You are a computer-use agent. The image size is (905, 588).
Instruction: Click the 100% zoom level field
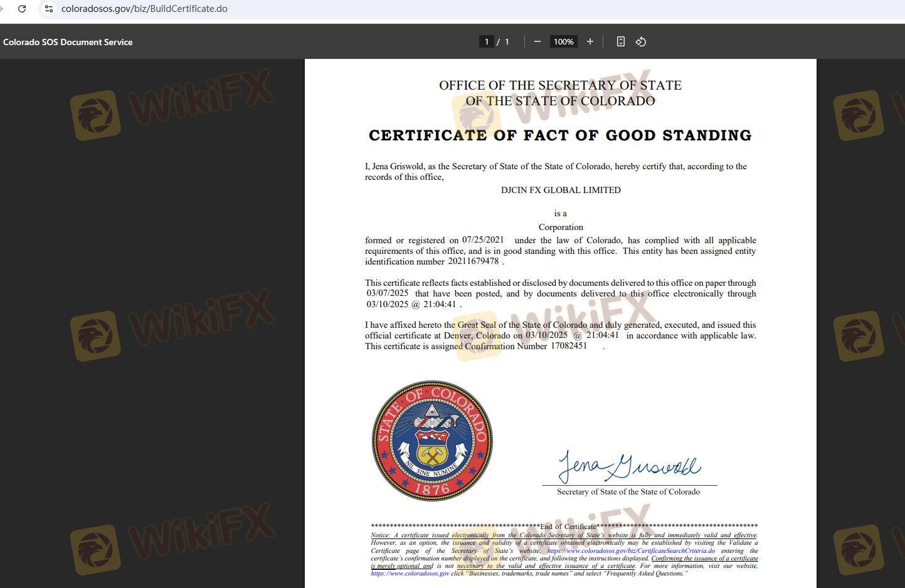click(x=563, y=41)
